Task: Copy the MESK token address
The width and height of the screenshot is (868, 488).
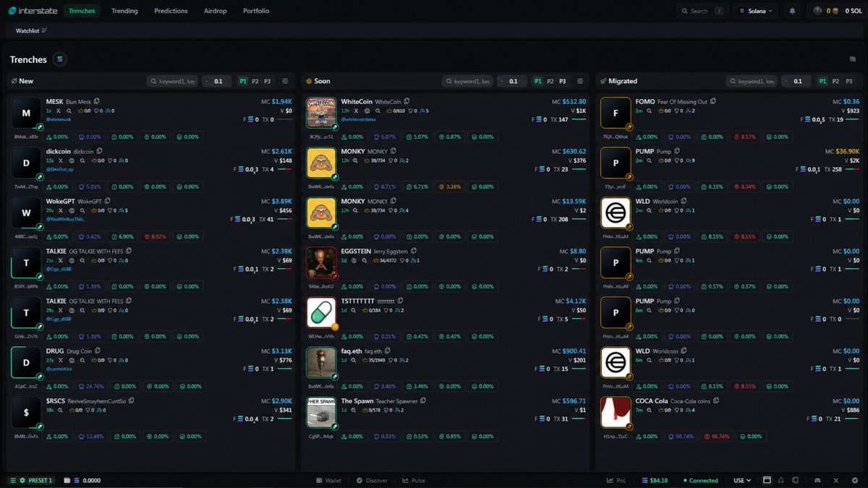Action: (x=97, y=101)
